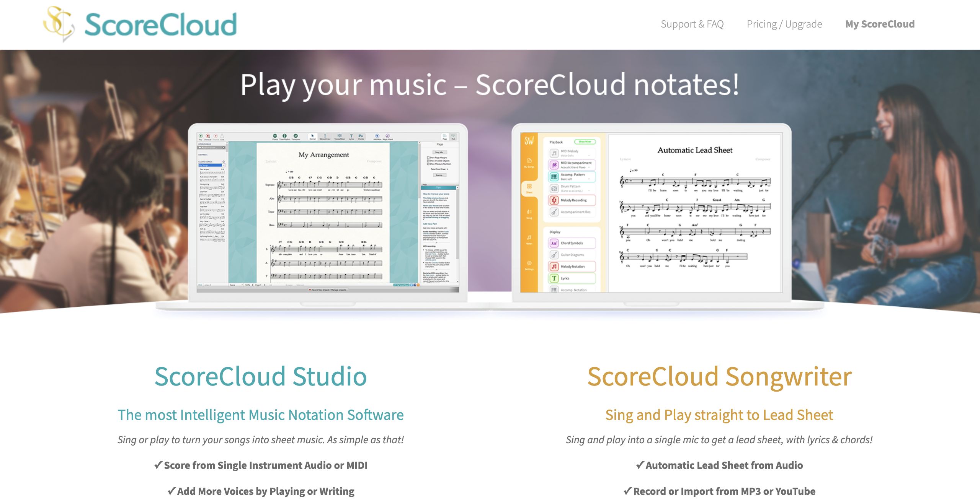This screenshot has width=980, height=501.
Task: Select the Sheet tab in Songwriter sidebar
Action: [529, 189]
